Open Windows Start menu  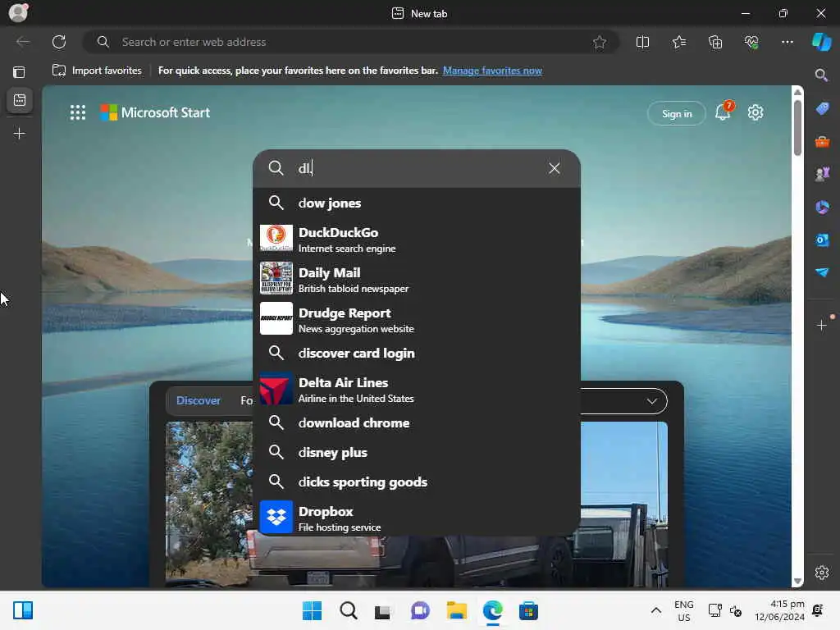tap(312, 610)
